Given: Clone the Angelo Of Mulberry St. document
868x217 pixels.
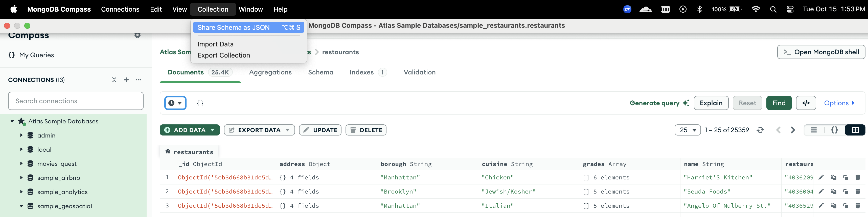Looking at the screenshot, I should coord(846,206).
